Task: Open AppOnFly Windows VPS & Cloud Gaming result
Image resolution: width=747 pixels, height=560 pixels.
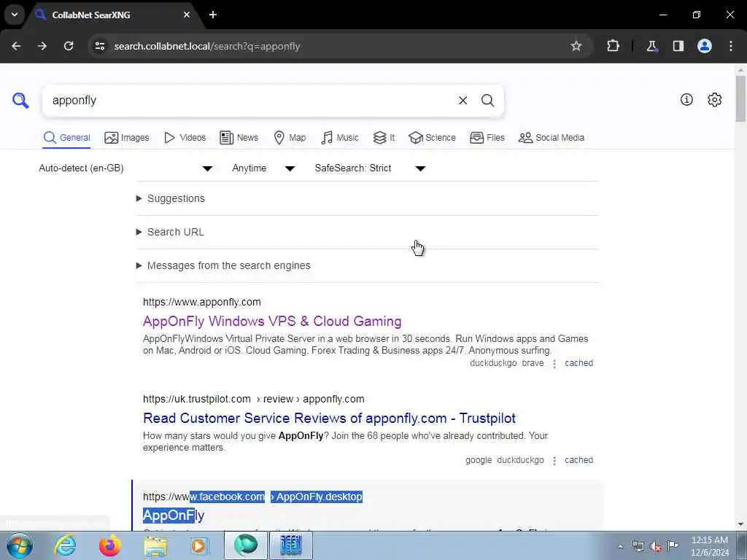Action: pos(272,322)
